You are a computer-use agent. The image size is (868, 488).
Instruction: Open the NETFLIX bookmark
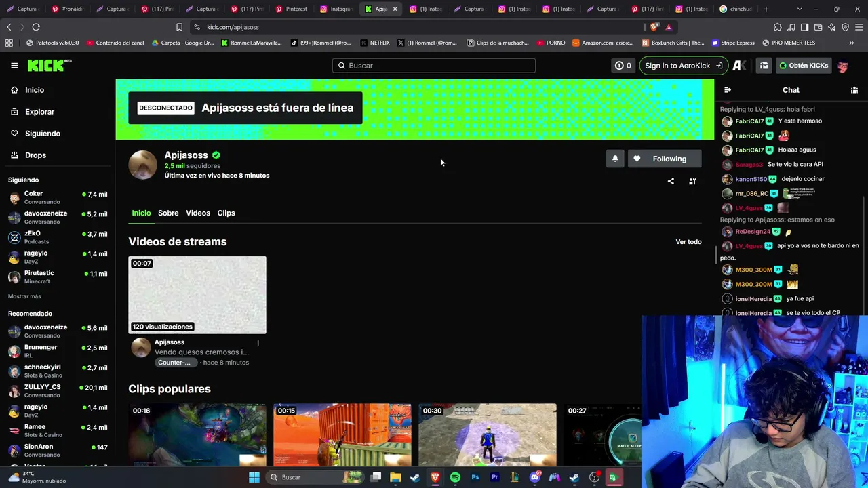point(375,43)
